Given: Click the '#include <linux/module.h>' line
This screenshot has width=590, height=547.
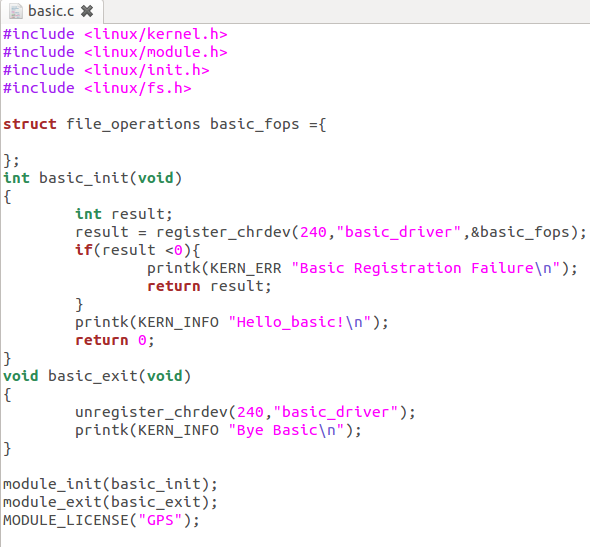Looking at the screenshot, I should click(x=116, y=52).
